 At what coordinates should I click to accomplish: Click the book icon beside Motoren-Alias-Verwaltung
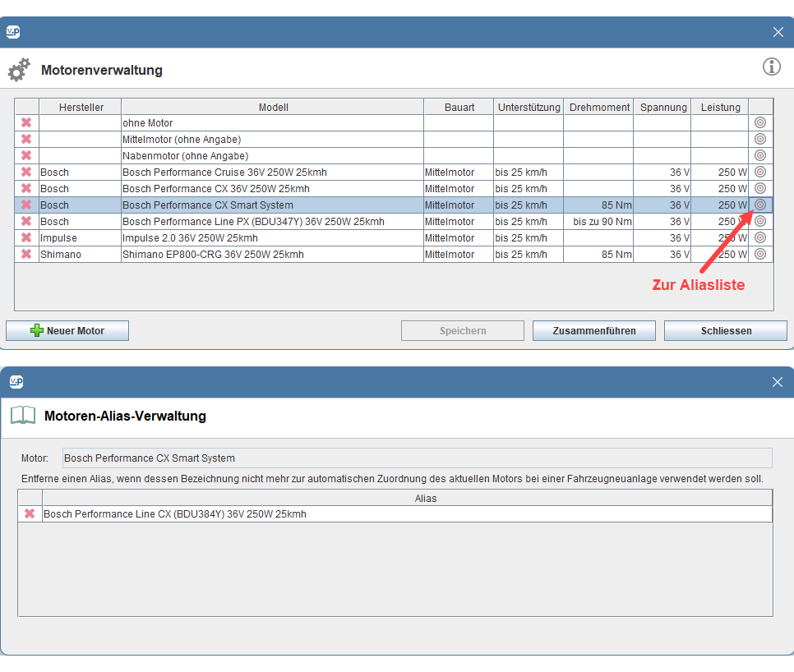pos(23,415)
